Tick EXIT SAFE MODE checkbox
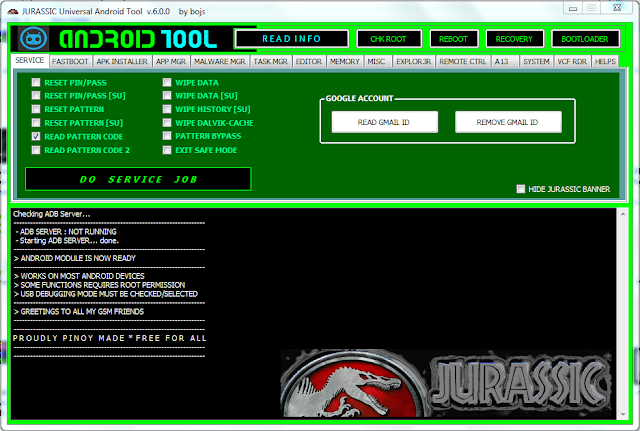The image size is (640, 431). pos(167,150)
